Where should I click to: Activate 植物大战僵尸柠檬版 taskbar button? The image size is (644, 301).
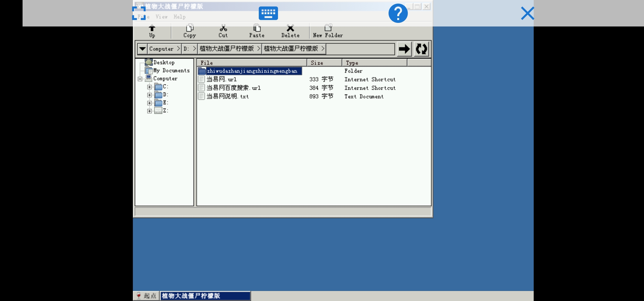[x=205, y=296]
